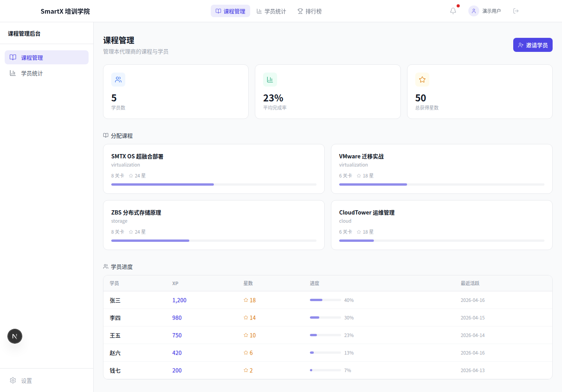Viewport: 562px width, 392px height.
Task: Click the yellow star icon above 总获得星数
Action: tap(422, 80)
